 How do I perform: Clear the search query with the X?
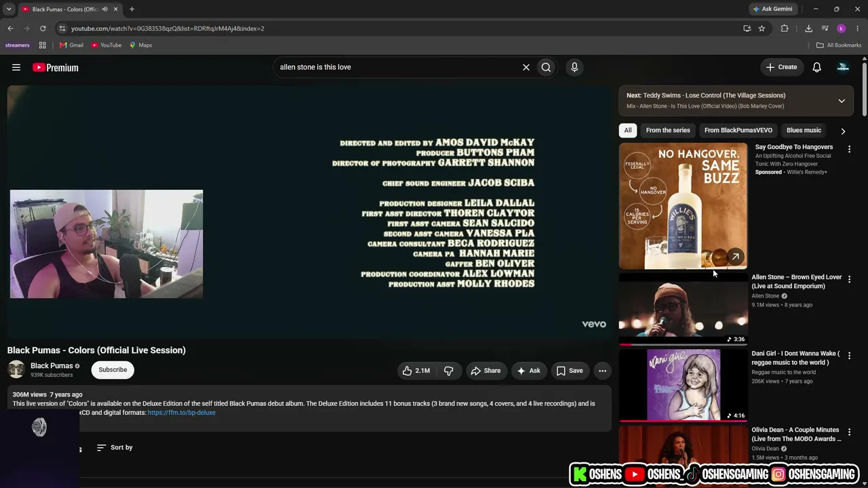click(526, 67)
